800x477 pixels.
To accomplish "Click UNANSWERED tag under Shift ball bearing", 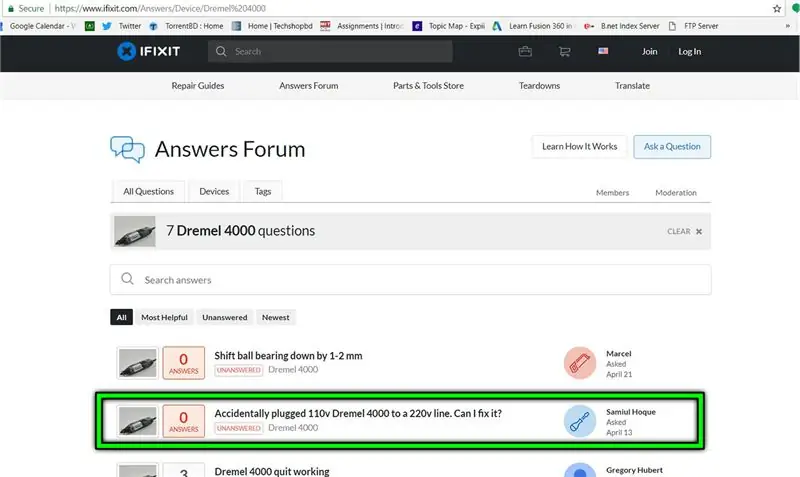I will pos(238,370).
